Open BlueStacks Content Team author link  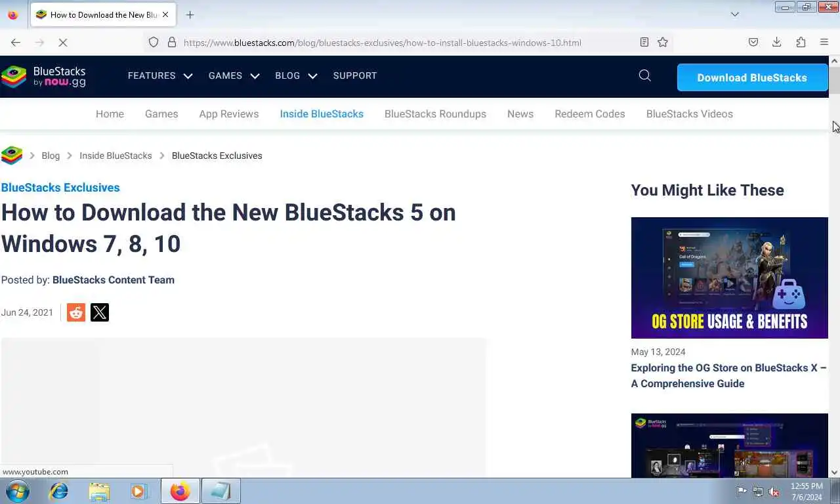[114, 280]
